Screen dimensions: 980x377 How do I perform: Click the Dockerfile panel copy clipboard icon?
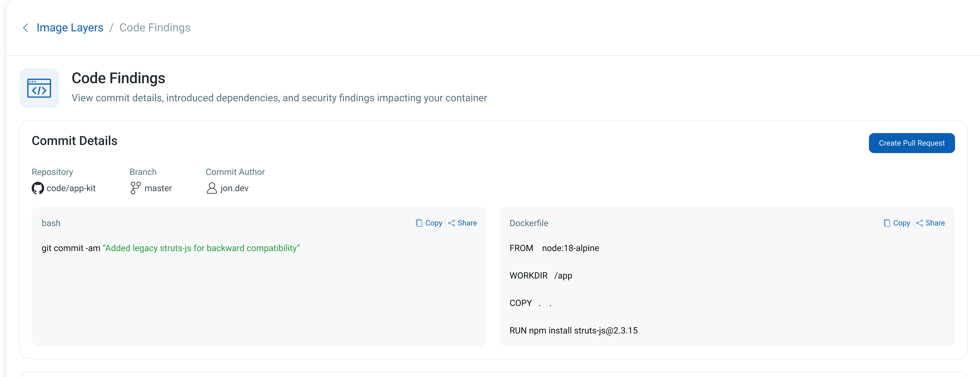click(x=887, y=223)
